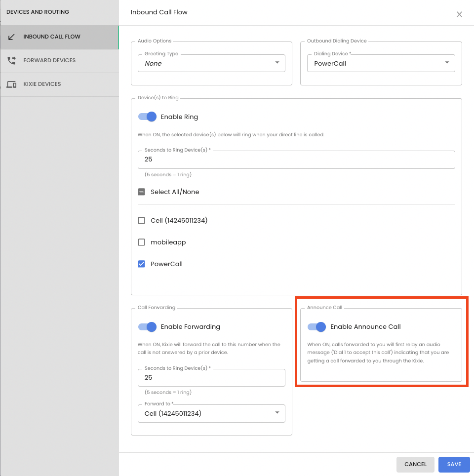The height and width of the screenshot is (476, 474).
Task: Close the Inbound Call Flow dialog
Action: [459, 14]
